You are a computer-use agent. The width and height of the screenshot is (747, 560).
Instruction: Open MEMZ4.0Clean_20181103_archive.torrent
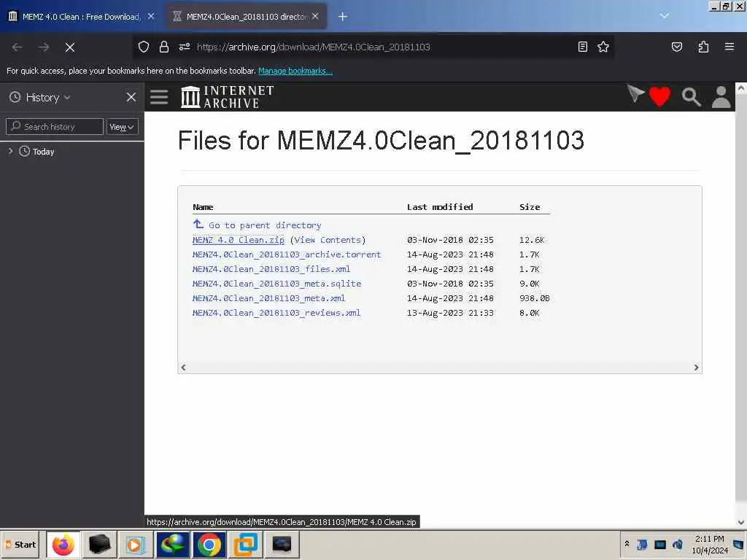[x=286, y=254]
